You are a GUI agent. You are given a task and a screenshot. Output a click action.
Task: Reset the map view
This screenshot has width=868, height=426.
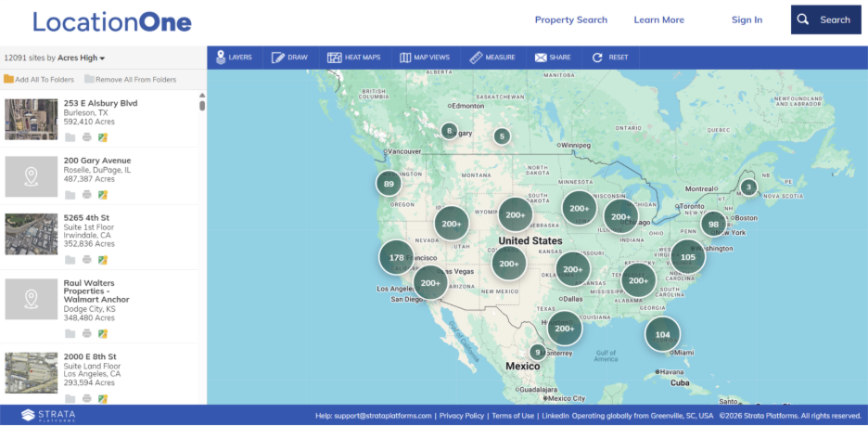[610, 58]
